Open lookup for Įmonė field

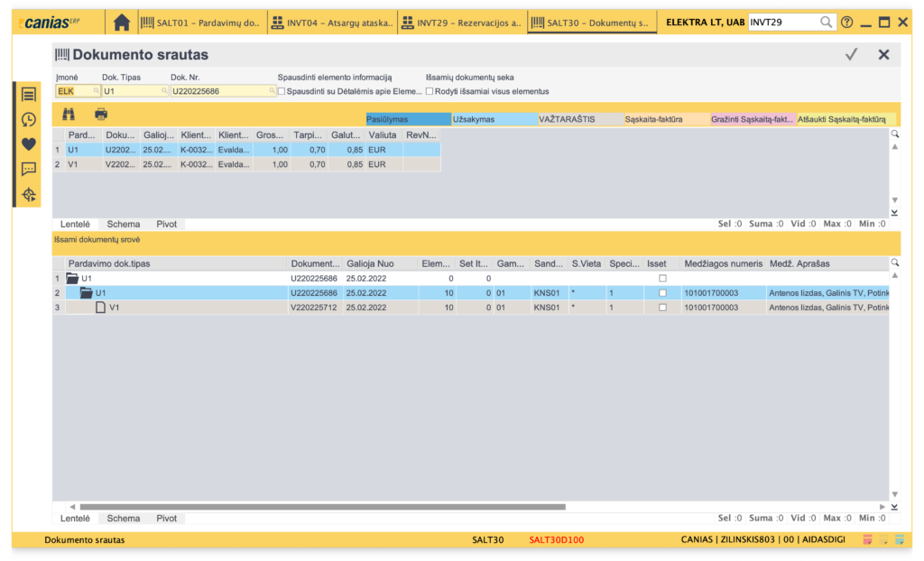[97, 91]
